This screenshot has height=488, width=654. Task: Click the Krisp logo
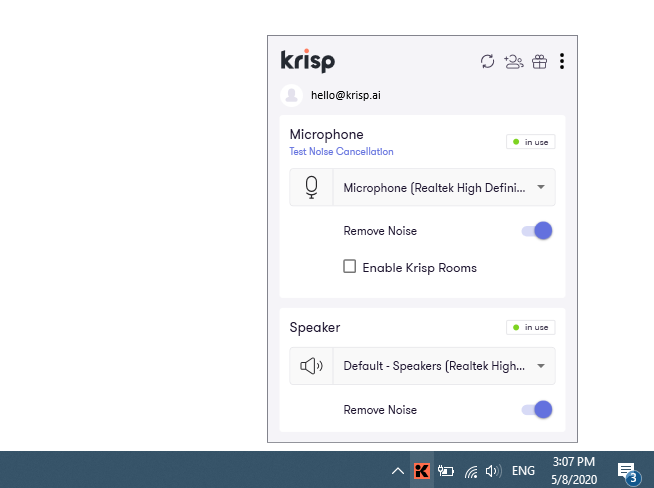point(307,61)
